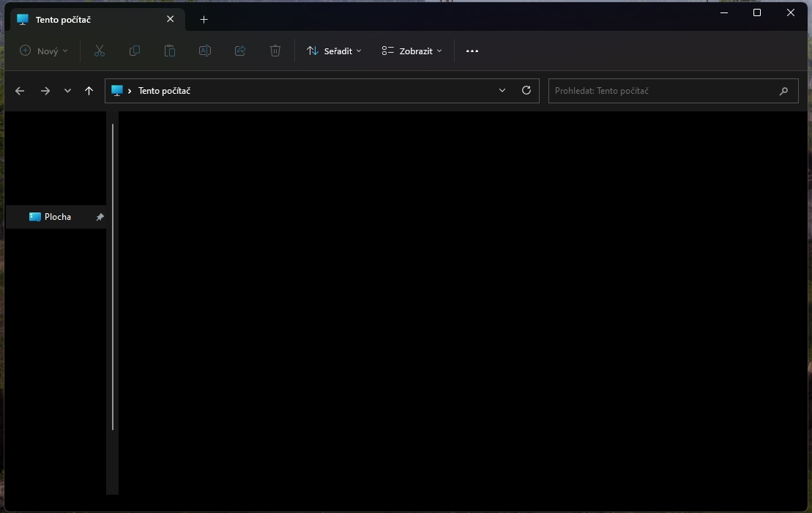The height and width of the screenshot is (513, 812).
Task: Click the Cut scissors icon
Action: coord(100,51)
